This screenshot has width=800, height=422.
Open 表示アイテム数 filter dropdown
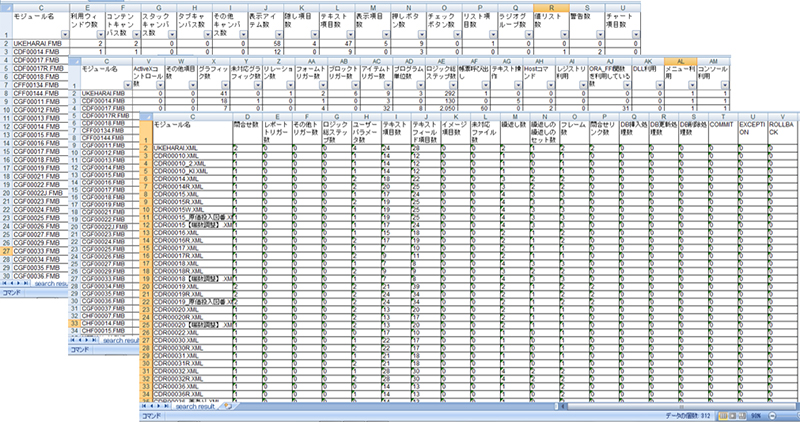[x=279, y=35]
